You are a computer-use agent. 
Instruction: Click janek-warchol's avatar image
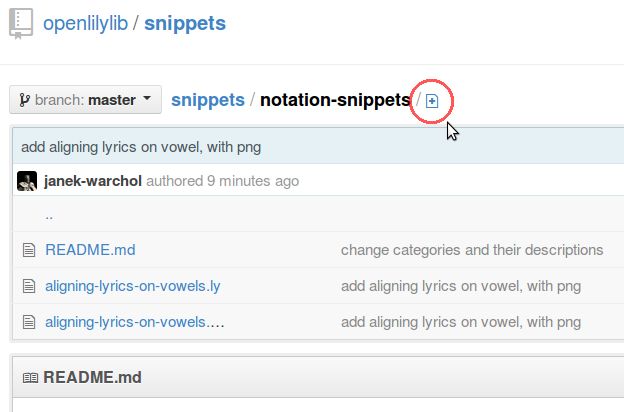[x=27, y=181]
